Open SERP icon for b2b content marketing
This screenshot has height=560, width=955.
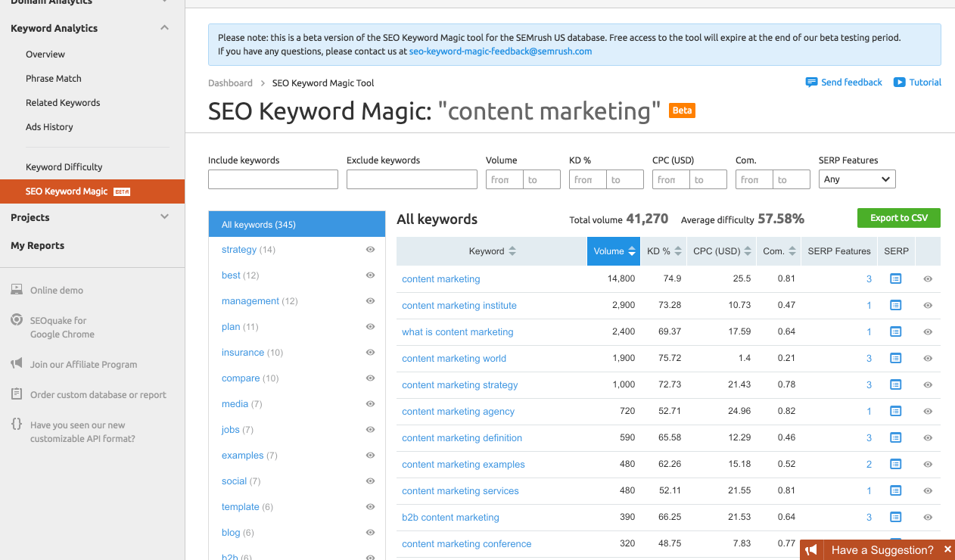[896, 517]
